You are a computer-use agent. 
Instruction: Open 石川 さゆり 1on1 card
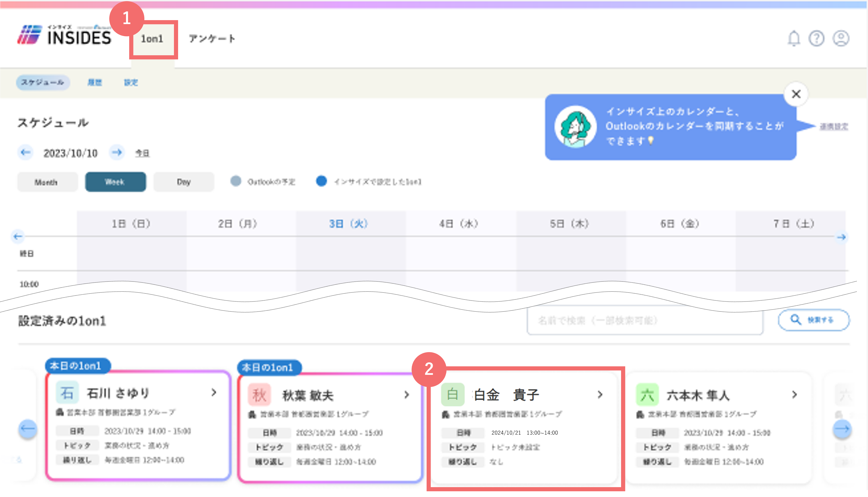(x=138, y=425)
